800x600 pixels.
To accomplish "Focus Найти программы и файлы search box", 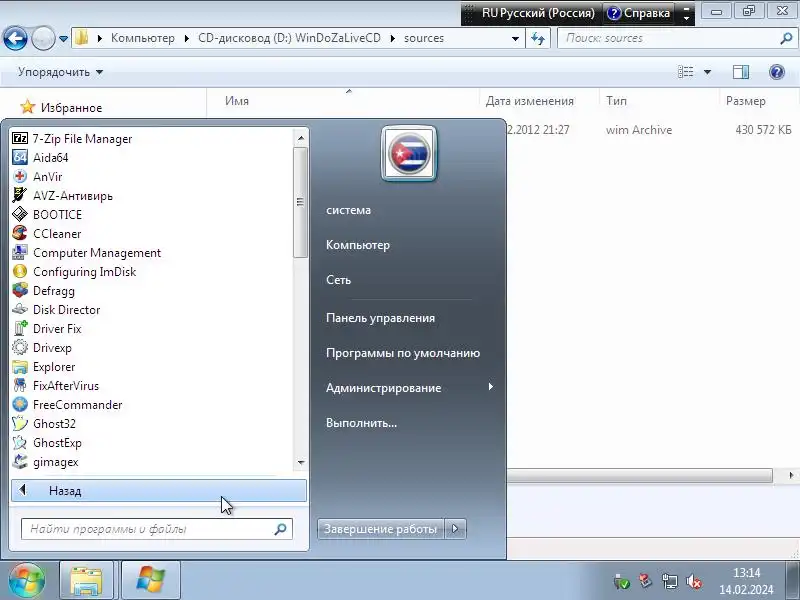I will [157, 529].
